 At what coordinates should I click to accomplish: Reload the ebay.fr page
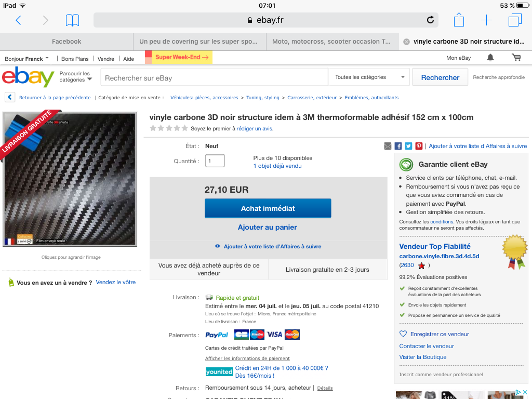(x=430, y=20)
